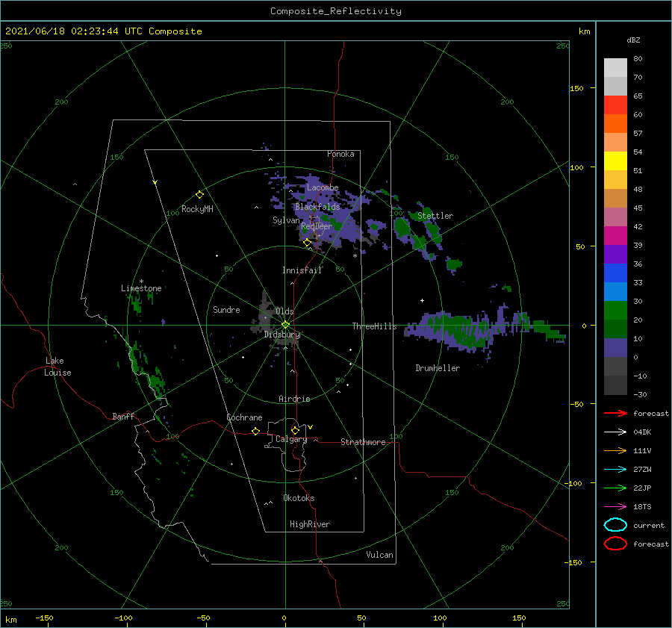
Task: Select the 60-65 dBZ red swatch
Action: 615,105
